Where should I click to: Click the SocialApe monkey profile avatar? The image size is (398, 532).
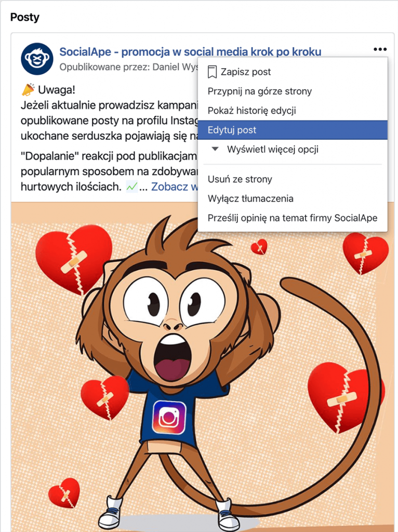[x=37, y=59]
